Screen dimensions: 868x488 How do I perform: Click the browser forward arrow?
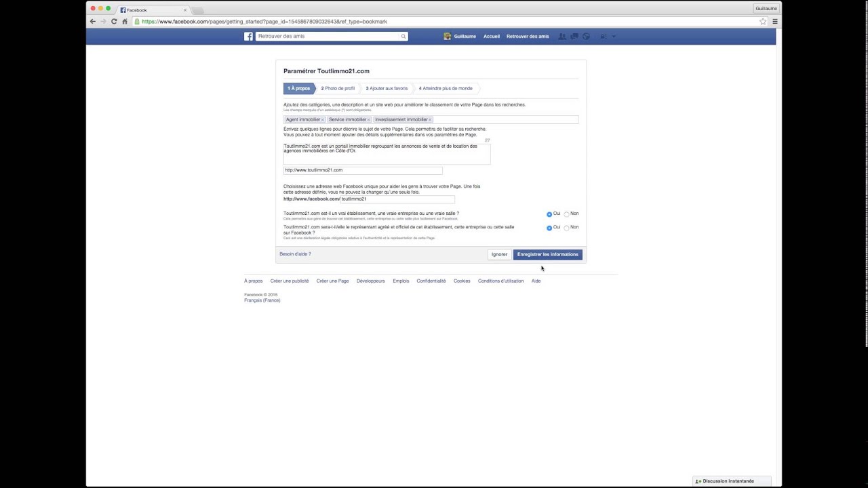click(x=103, y=22)
